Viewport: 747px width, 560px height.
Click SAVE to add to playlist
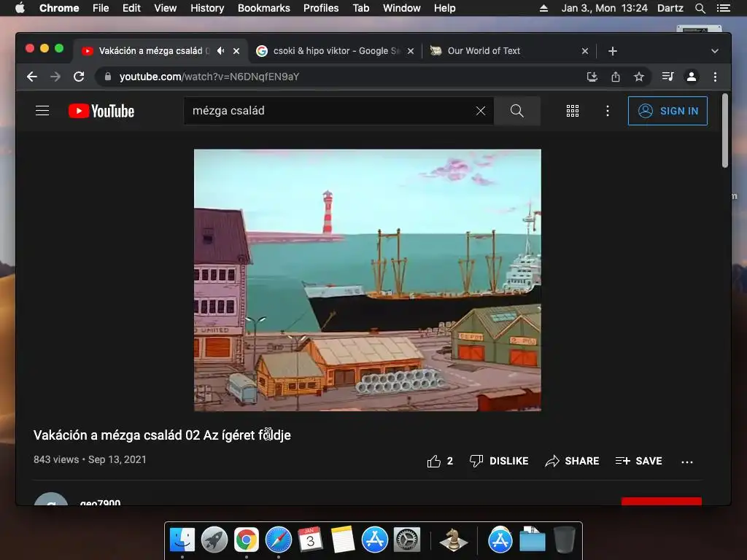click(x=638, y=461)
